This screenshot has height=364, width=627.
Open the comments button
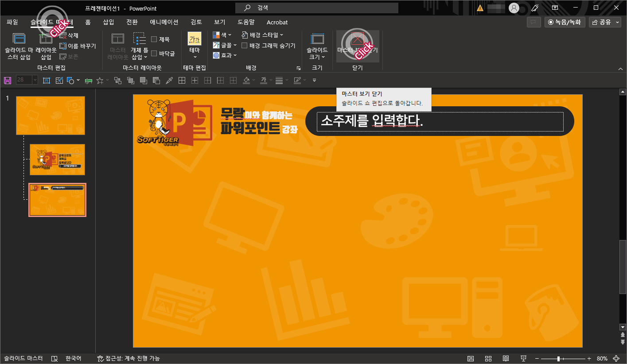click(534, 22)
